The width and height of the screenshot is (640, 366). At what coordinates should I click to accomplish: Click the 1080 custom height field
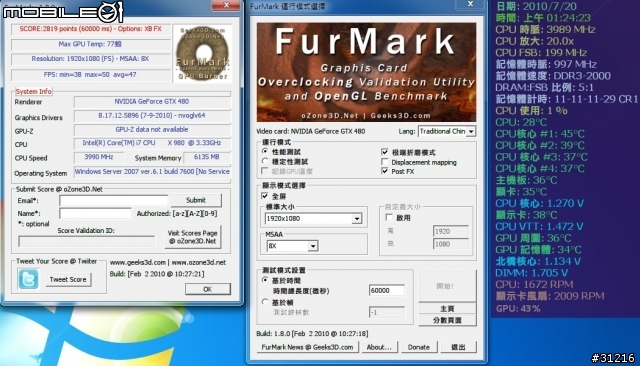[x=450, y=244]
